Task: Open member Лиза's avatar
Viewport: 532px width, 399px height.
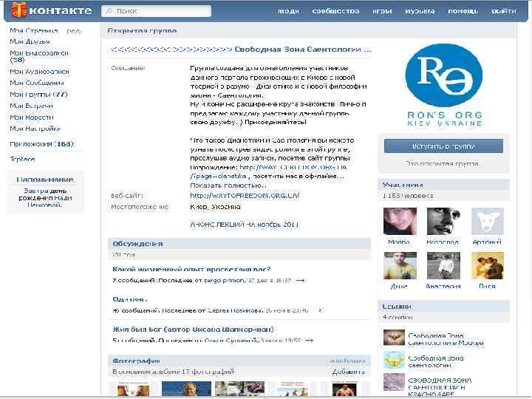Action: (x=488, y=265)
